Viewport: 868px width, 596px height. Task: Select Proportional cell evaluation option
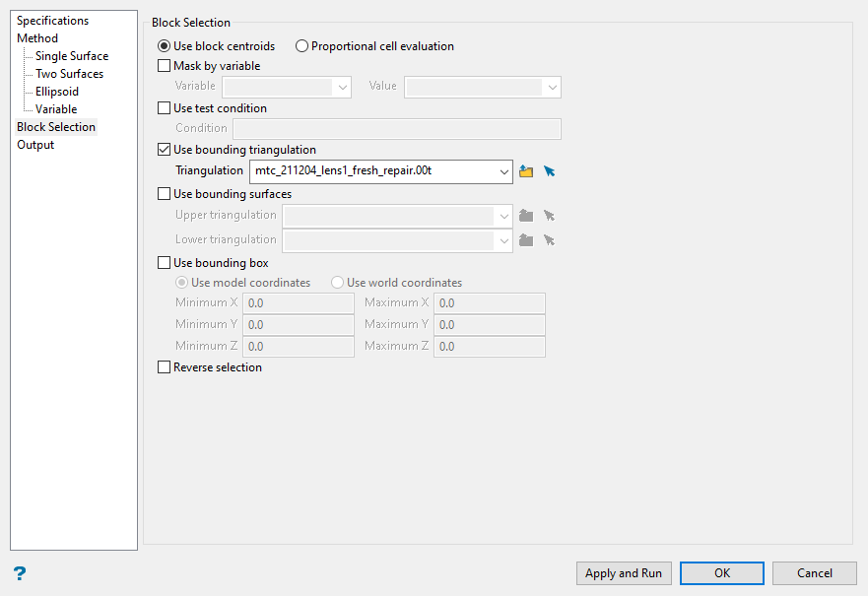[302, 46]
